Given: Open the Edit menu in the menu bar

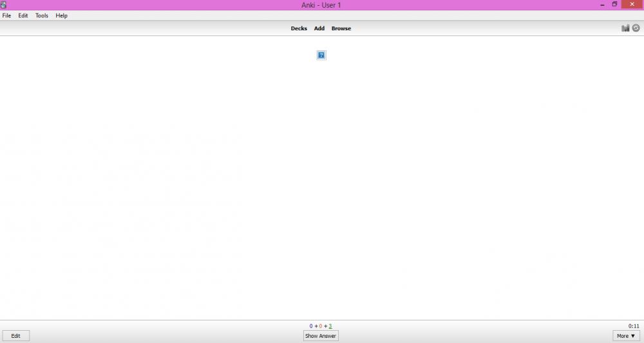Looking at the screenshot, I should (23, 15).
